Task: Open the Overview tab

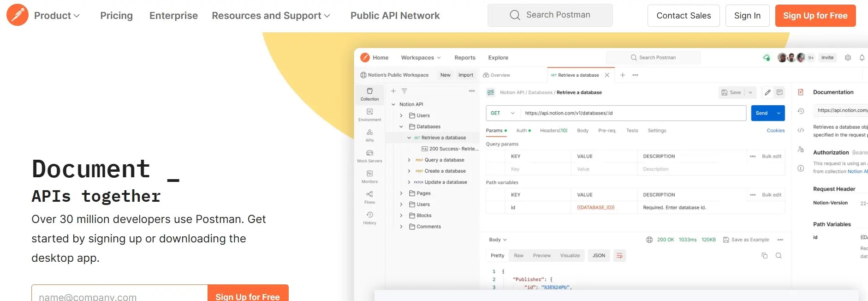Action: click(x=496, y=75)
